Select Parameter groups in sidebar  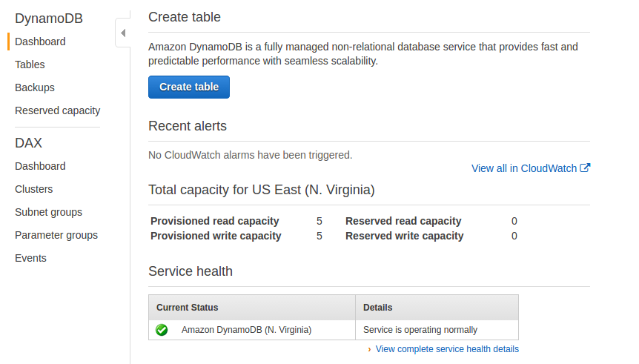click(x=56, y=235)
